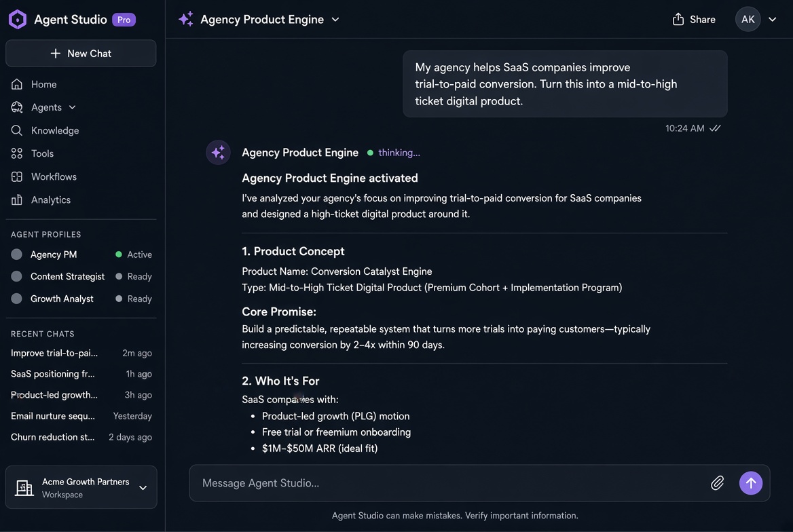Click the double-check read receipt icon
The width and height of the screenshot is (793, 532).
coord(715,128)
